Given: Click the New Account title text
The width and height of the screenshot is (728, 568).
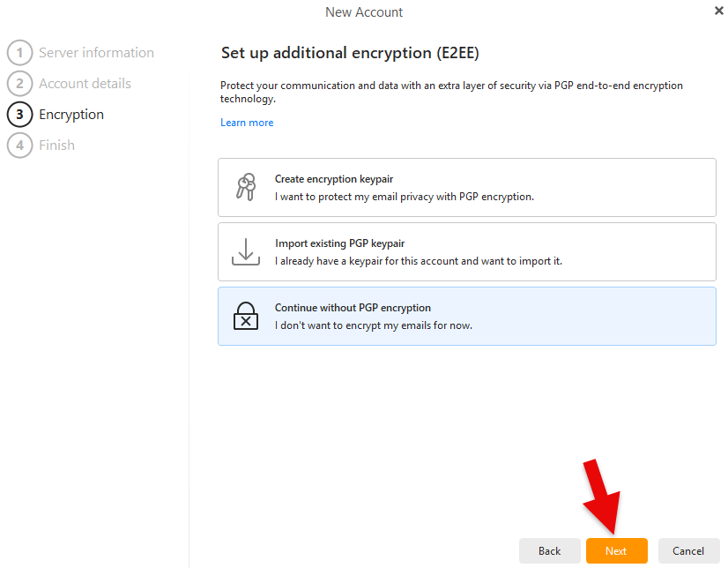Looking at the screenshot, I should point(364,12).
